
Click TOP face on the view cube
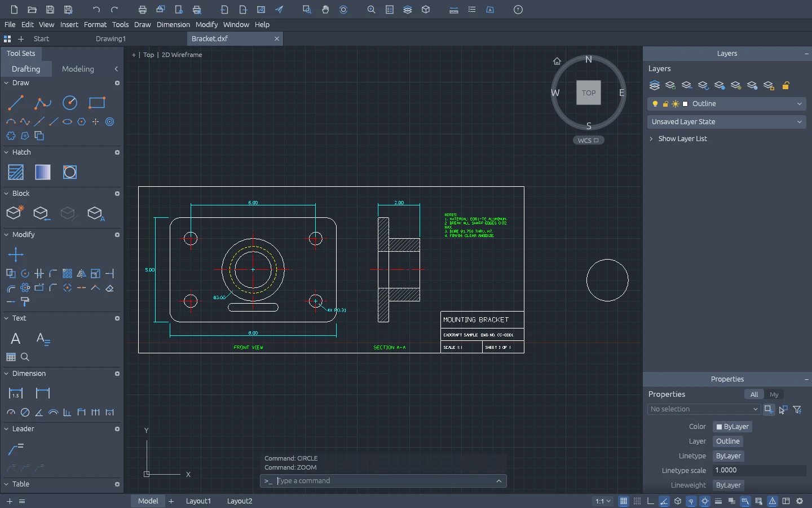[589, 93]
